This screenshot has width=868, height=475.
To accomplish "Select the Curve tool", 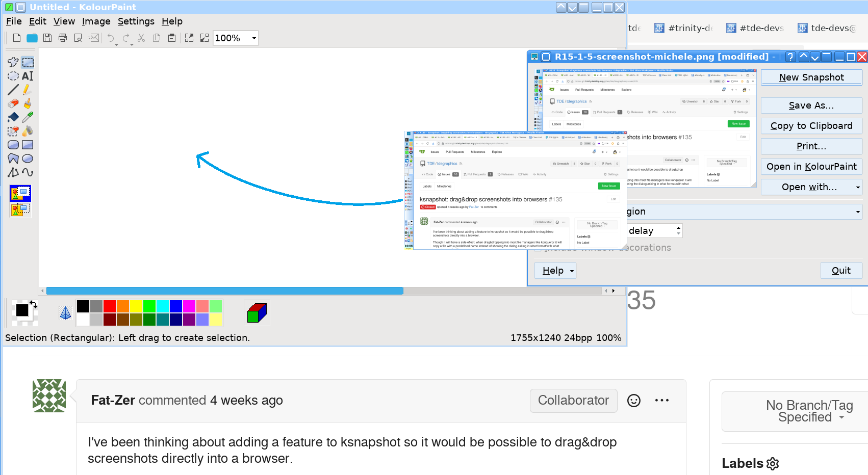I will tap(28, 172).
